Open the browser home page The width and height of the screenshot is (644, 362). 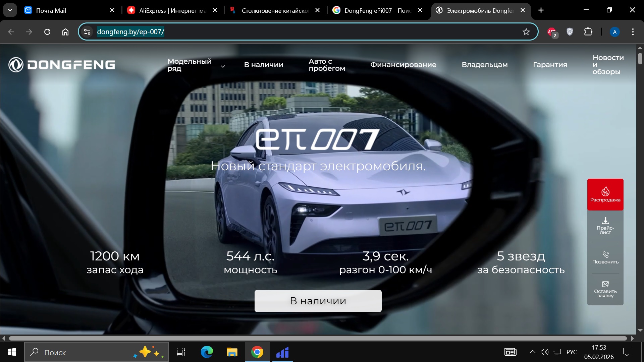(x=65, y=32)
